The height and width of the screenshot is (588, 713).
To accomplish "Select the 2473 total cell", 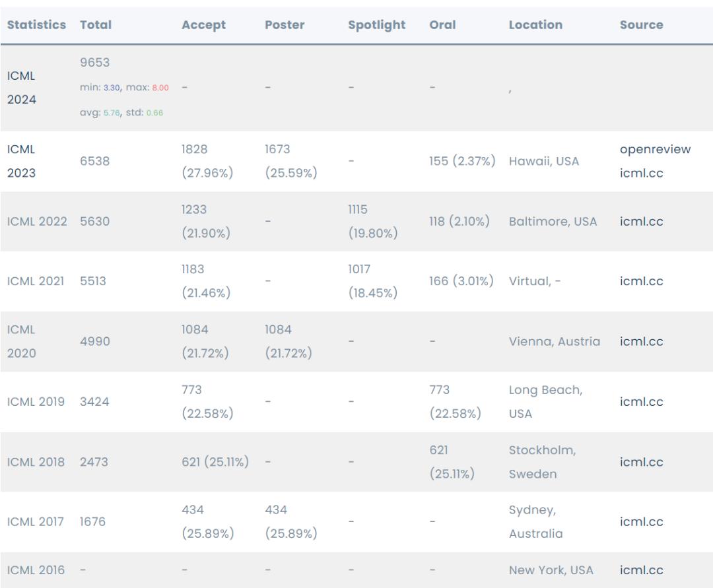I will 94,462.
